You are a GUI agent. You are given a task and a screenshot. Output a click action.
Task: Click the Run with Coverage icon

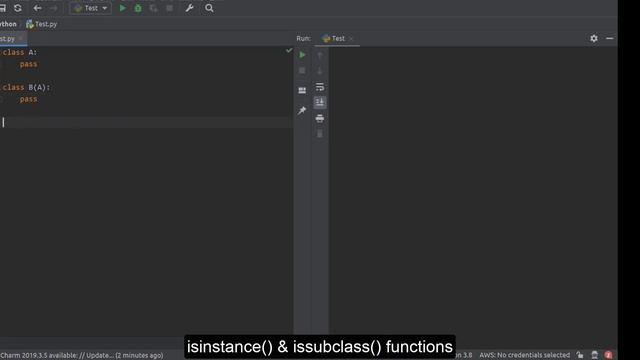pyautogui.click(x=153, y=8)
